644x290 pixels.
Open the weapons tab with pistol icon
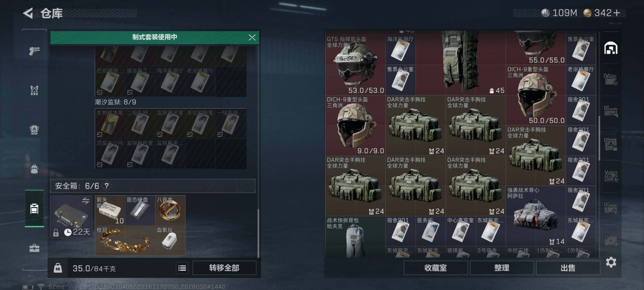pos(34,51)
